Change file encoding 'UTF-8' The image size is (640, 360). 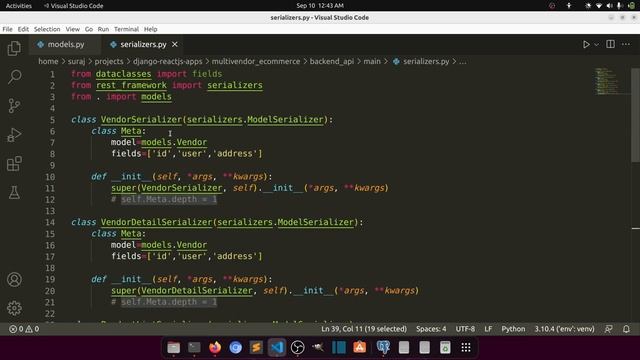tap(465, 329)
